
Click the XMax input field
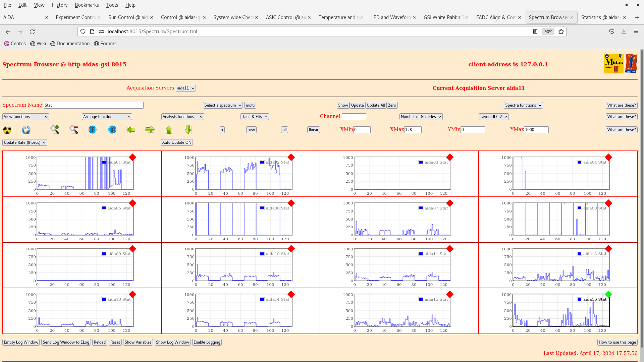pyautogui.click(x=413, y=130)
